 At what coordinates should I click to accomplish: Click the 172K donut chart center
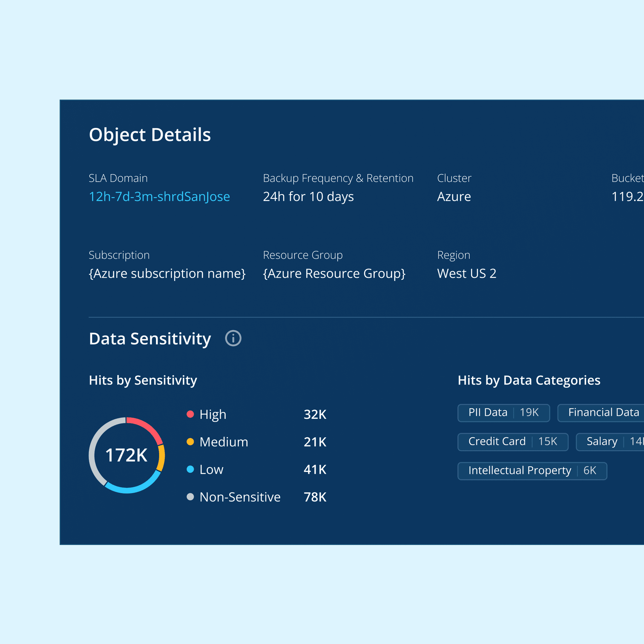[x=126, y=455]
